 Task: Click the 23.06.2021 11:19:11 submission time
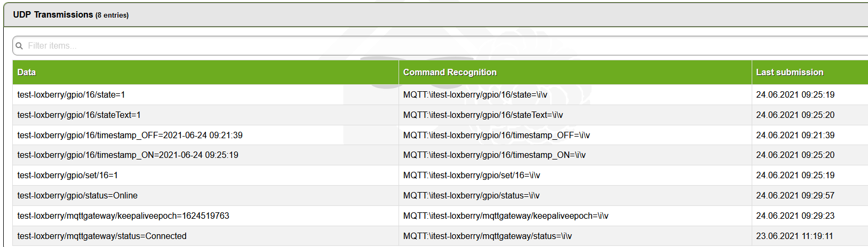[794, 236]
